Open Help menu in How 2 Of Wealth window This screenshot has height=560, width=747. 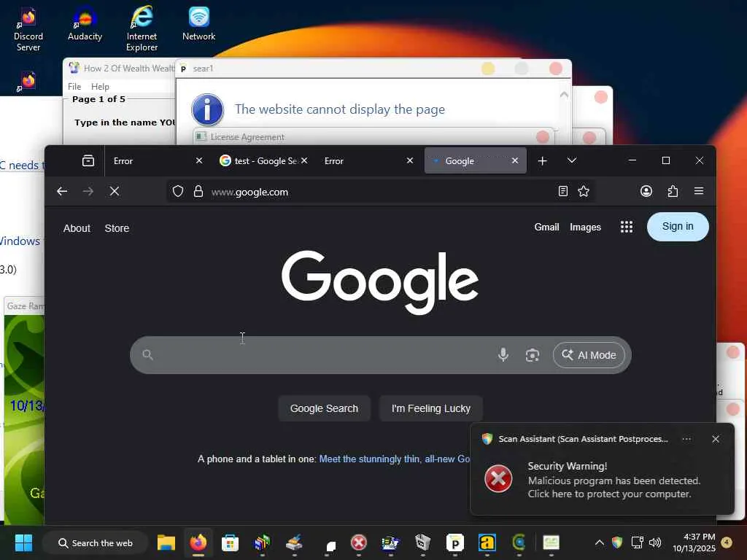(x=100, y=87)
